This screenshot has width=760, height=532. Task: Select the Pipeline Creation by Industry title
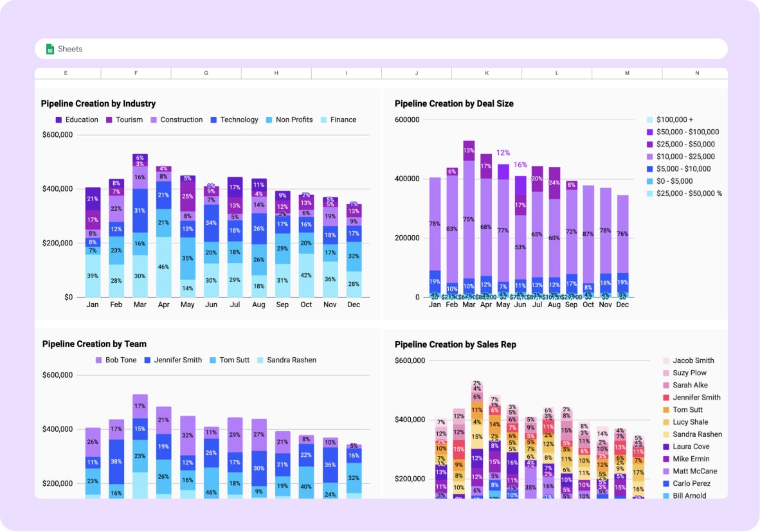[98, 103]
